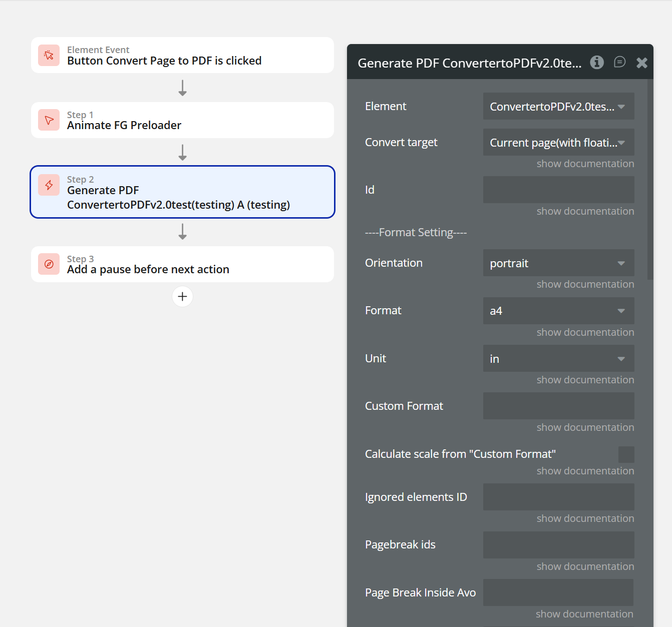
Task: Click the Element Event cursor icon
Action: click(49, 55)
